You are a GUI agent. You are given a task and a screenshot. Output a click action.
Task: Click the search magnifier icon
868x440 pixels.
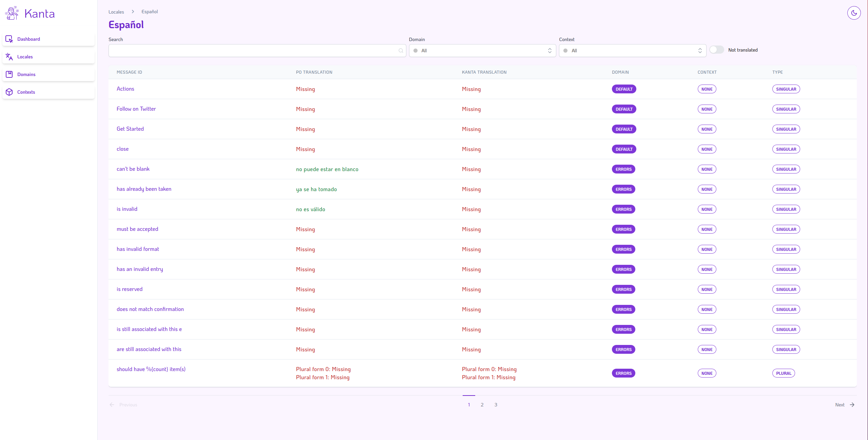click(x=401, y=51)
